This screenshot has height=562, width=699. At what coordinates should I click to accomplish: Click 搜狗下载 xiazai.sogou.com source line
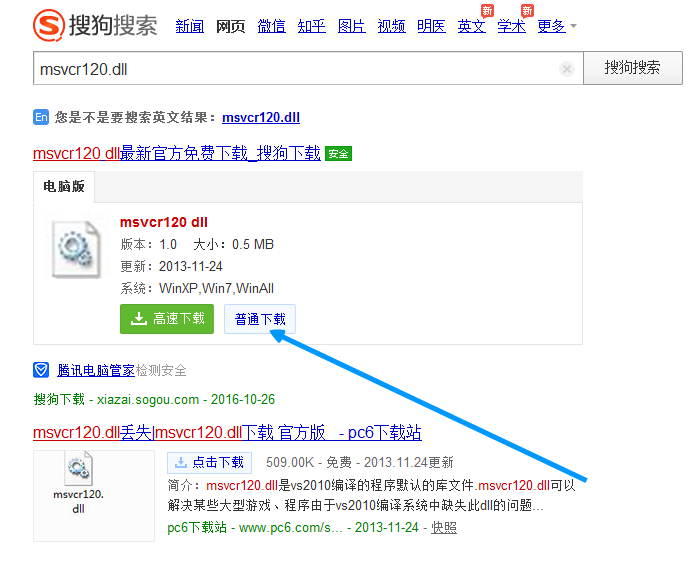[154, 399]
